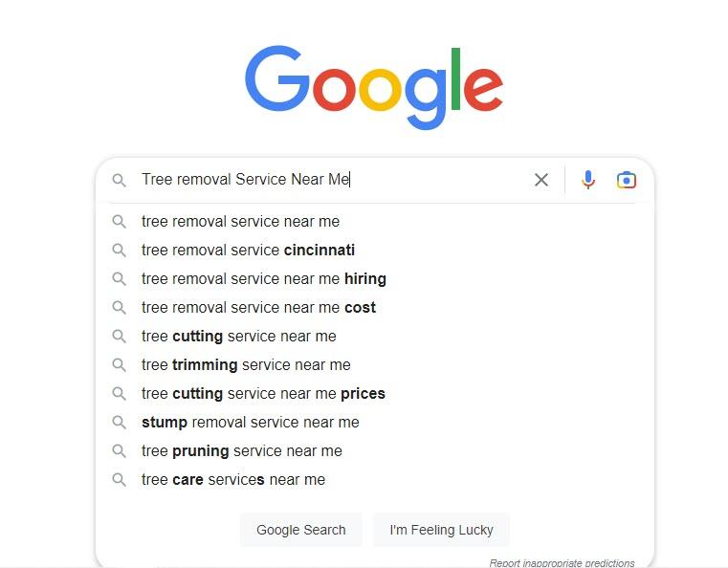Click the magnifier icon in search field

120,180
